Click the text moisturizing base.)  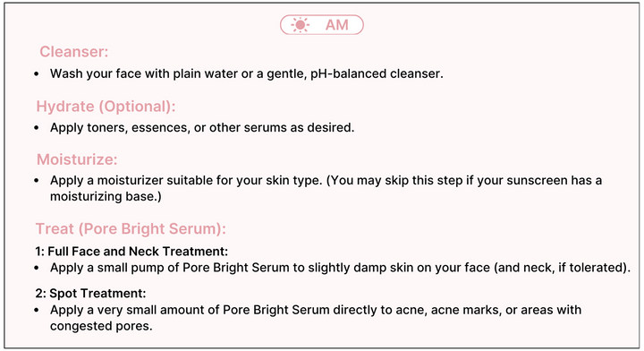106,196
